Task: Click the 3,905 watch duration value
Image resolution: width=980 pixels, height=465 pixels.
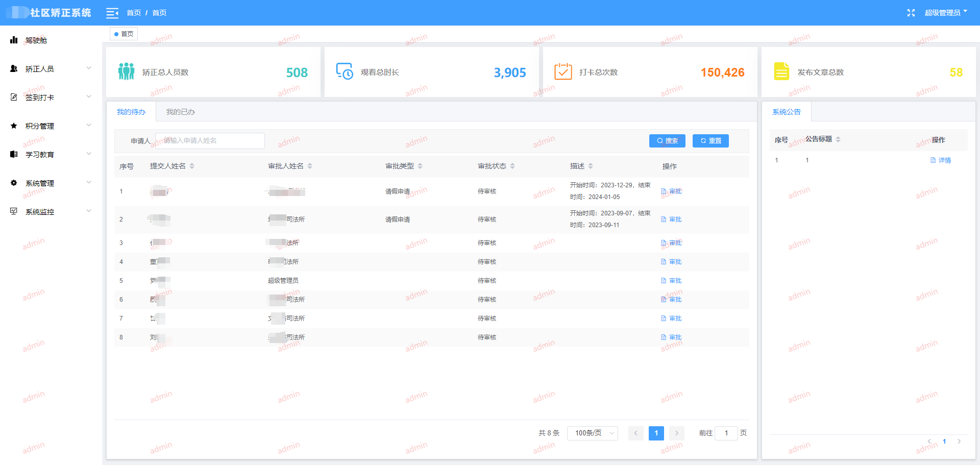Action: 510,72
